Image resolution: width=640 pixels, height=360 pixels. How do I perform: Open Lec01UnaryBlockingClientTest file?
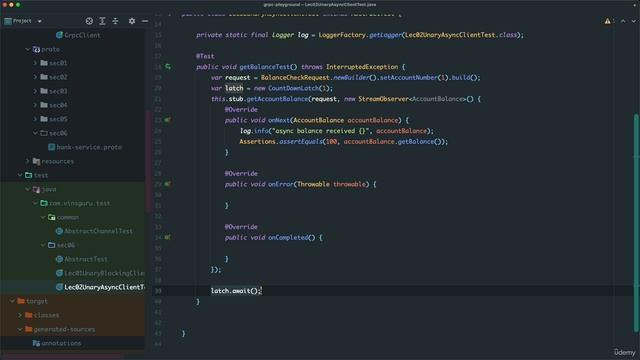coord(100,273)
